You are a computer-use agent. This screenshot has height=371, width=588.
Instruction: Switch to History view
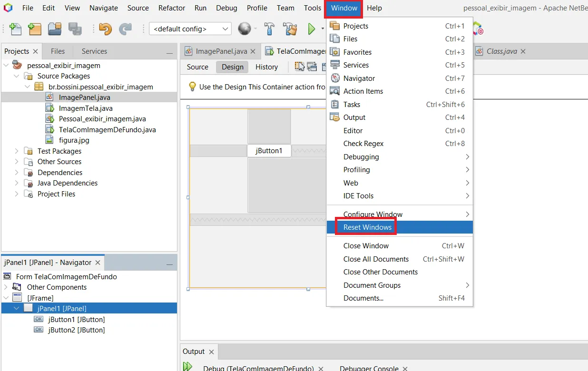pyautogui.click(x=266, y=67)
